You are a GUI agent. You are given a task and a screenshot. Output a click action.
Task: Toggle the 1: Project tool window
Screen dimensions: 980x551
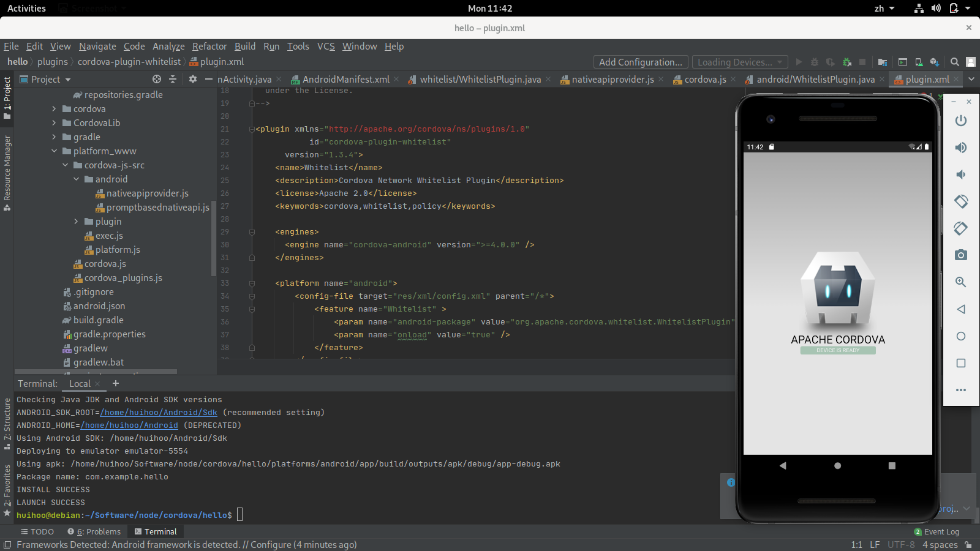[x=7, y=98]
